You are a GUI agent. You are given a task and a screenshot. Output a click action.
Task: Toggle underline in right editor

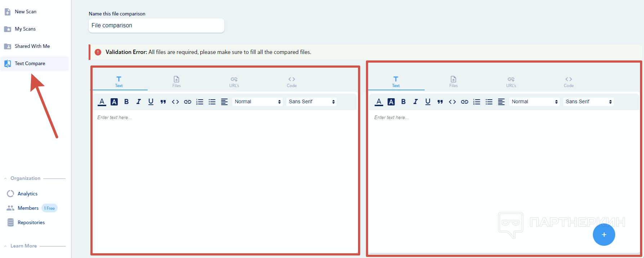[x=428, y=102]
